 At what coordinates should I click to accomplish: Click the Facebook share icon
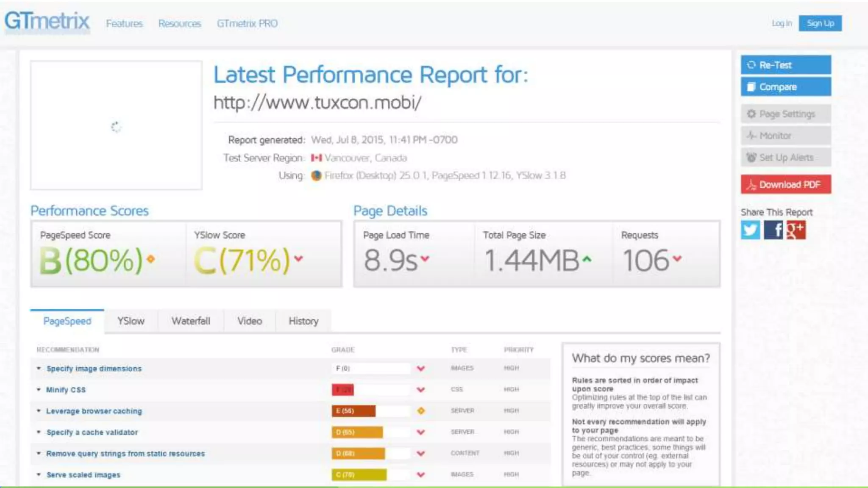point(773,230)
